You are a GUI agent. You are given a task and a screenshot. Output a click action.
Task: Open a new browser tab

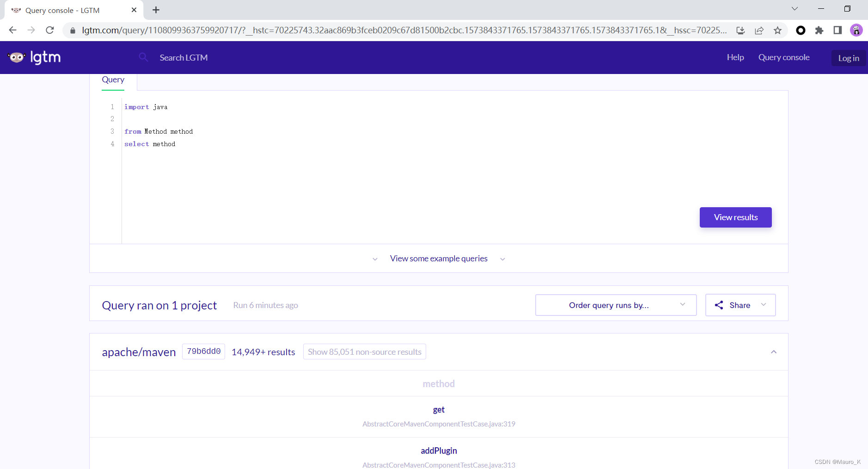click(156, 10)
